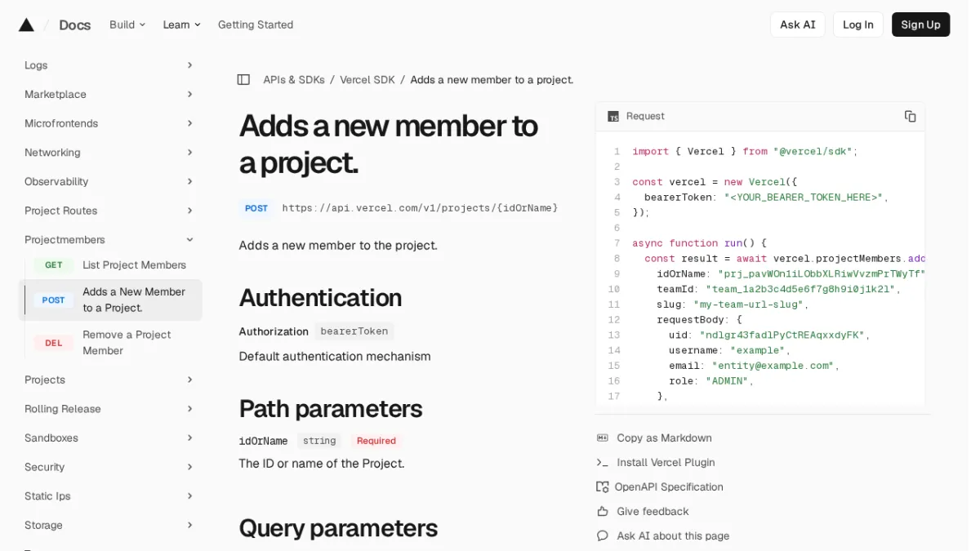Click the chat bubble Ask AI icon

coord(603,535)
